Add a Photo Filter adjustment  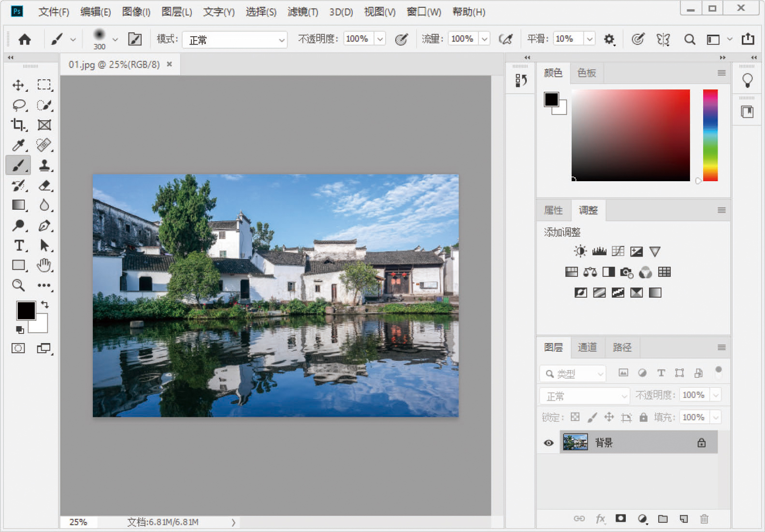627,272
